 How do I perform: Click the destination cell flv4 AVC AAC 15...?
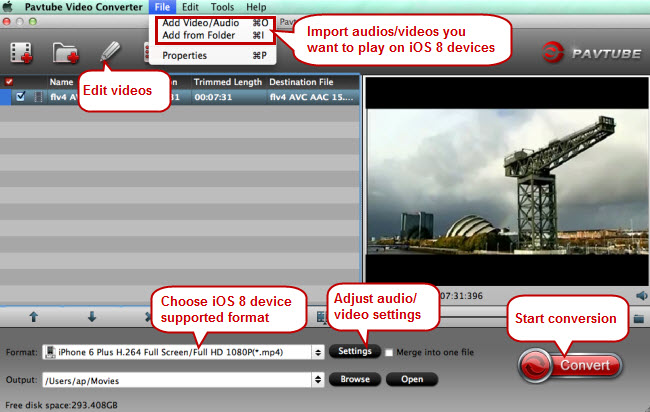click(312, 97)
